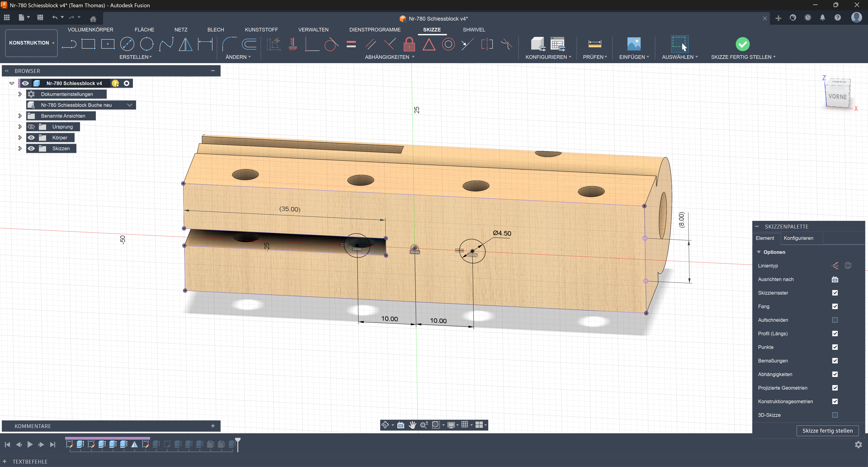Activate the Sketch Dimension tool
Screen dimensions: 868x467
coord(205,44)
